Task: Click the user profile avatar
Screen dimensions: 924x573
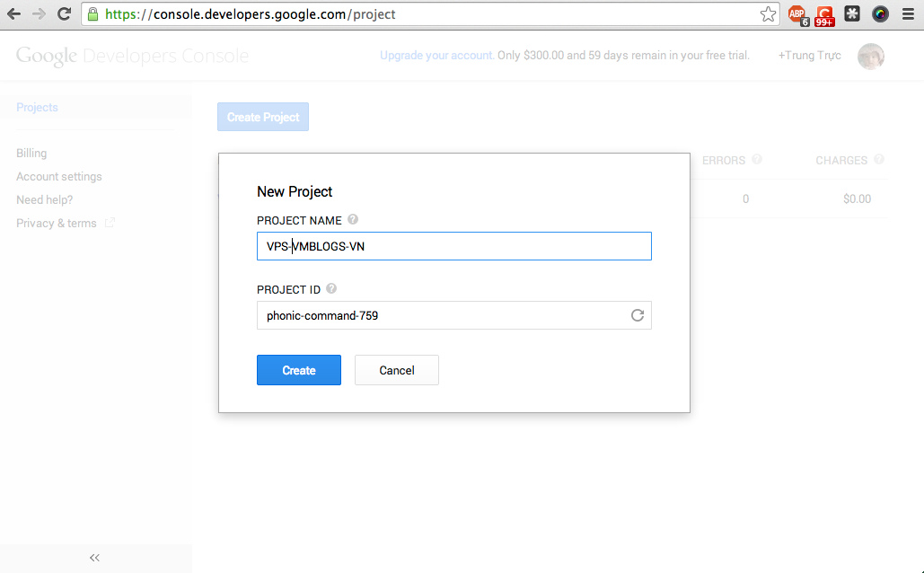Action: click(x=870, y=57)
